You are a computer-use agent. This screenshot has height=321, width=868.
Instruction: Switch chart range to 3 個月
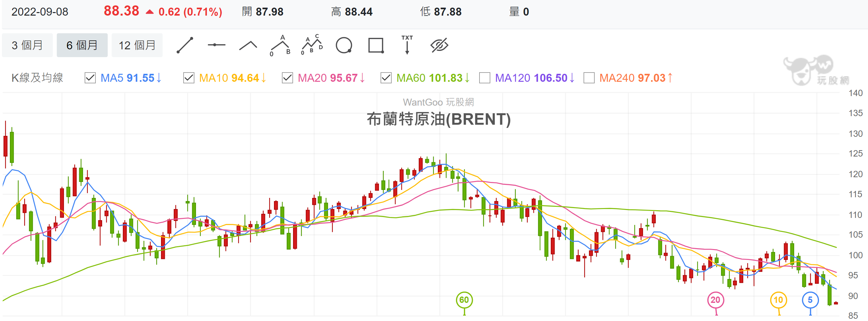click(27, 45)
